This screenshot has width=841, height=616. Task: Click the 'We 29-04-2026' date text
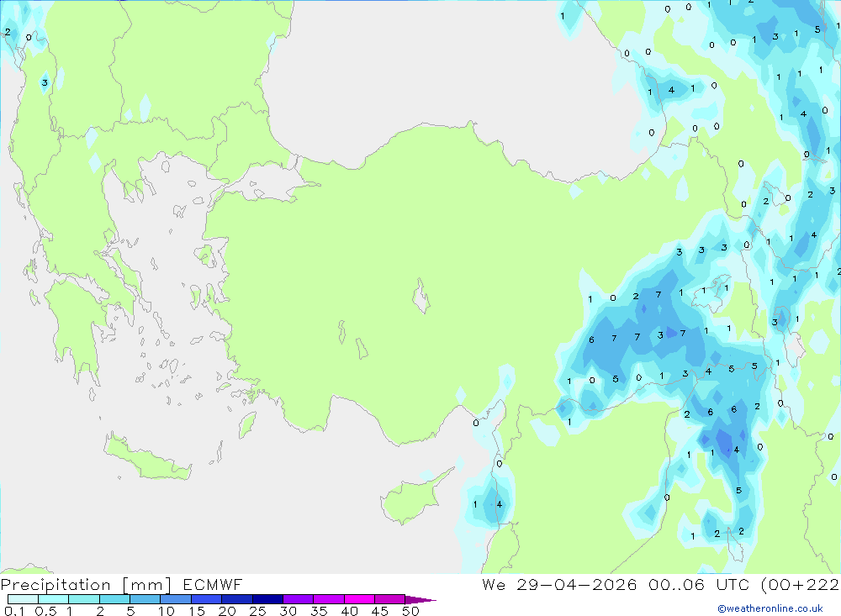[x=559, y=585]
